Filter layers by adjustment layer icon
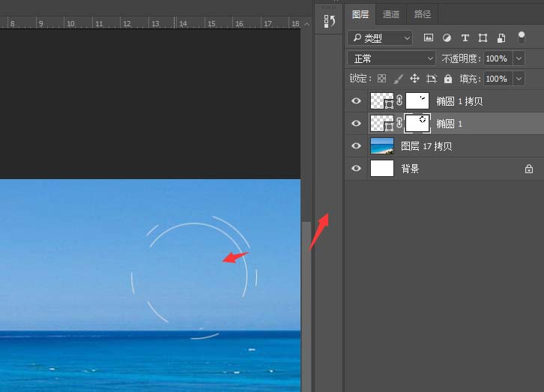 447,37
